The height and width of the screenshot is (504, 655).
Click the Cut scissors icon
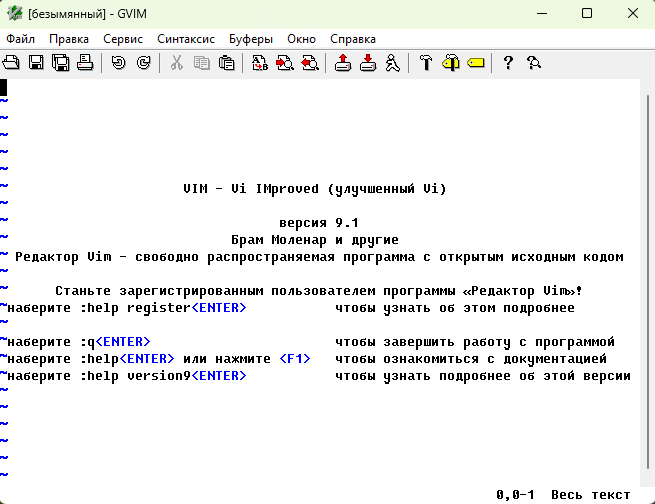point(177,63)
